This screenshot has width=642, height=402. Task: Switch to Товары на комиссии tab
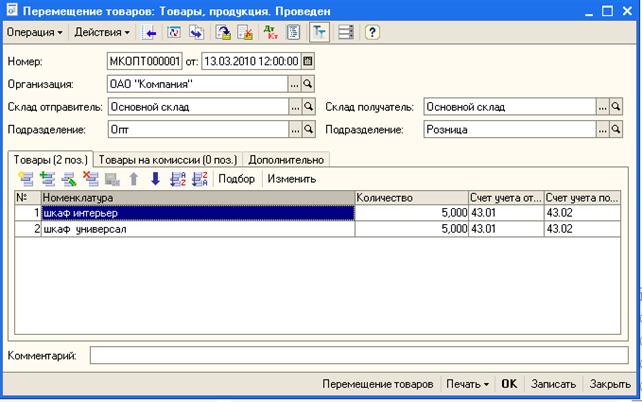[x=168, y=159]
